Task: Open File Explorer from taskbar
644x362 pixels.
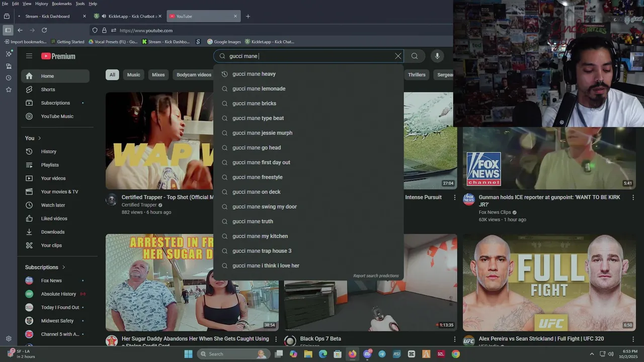Action: tap(308, 354)
